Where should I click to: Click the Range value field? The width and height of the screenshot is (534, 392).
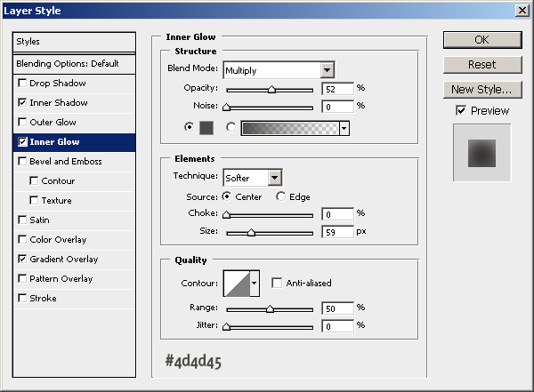point(338,308)
